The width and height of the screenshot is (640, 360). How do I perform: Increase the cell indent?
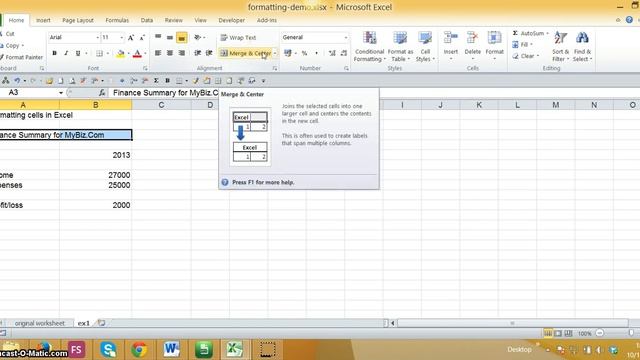point(209,53)
